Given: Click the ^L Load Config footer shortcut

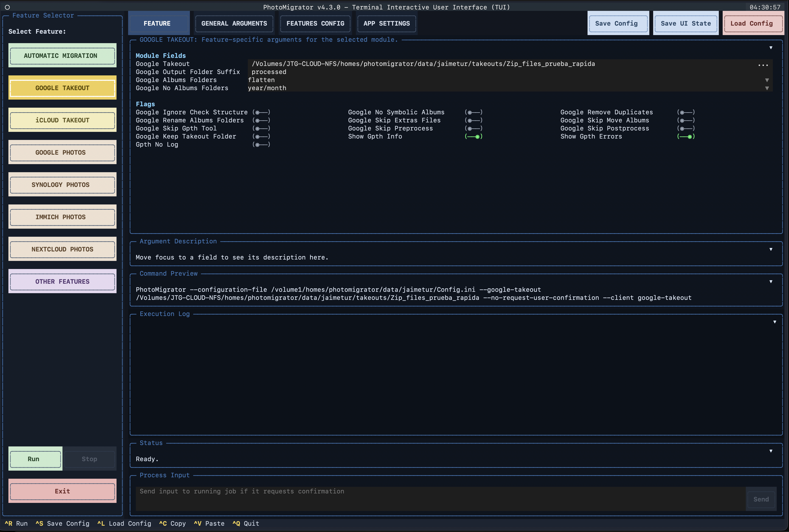Looking at the screenshot, I should point(124,524).
